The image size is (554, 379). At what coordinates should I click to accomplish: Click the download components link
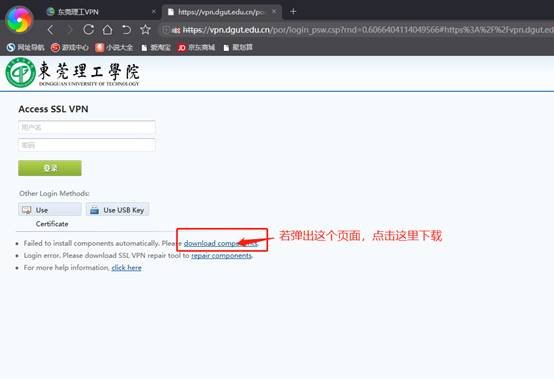[221, 243]
